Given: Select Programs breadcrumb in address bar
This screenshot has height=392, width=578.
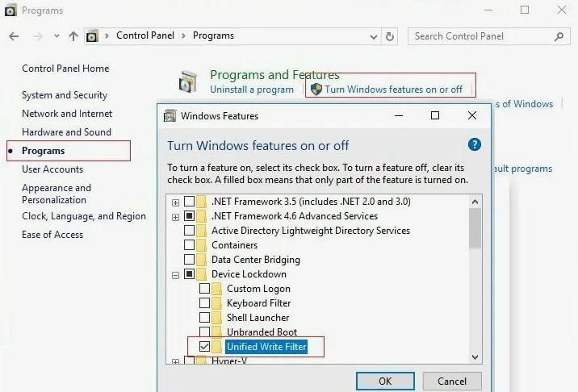Looking at the screenshot, I should pos(213,35).
